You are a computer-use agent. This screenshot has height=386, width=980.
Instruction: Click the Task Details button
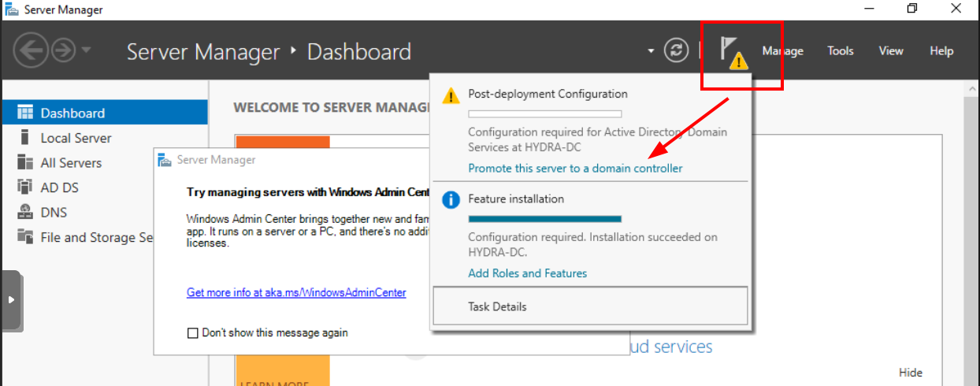pos(589,306)
